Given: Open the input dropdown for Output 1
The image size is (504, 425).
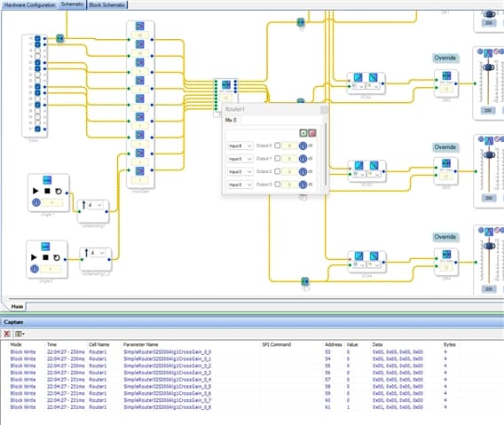Looking at the screenshot, I should (240, 159).
